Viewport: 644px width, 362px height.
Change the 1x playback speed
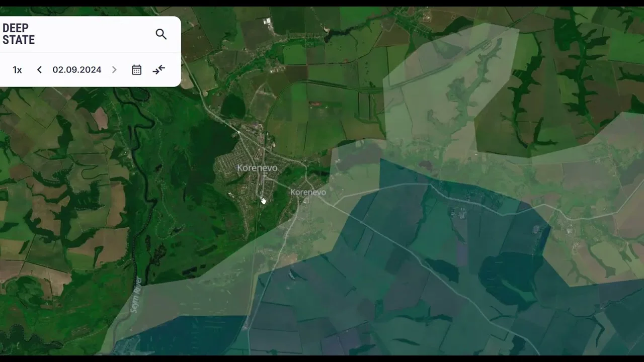(x=18, y=70)
